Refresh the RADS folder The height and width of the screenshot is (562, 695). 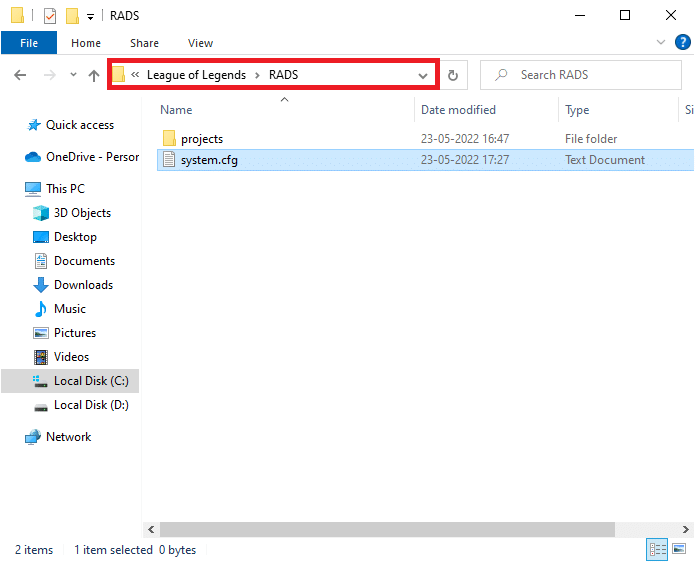pyautogui.click(x=453, y=75)
